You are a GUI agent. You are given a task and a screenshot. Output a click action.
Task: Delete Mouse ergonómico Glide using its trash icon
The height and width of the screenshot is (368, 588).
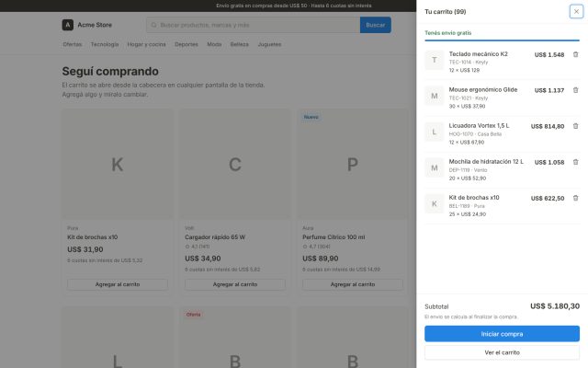[x=575, y=90]
